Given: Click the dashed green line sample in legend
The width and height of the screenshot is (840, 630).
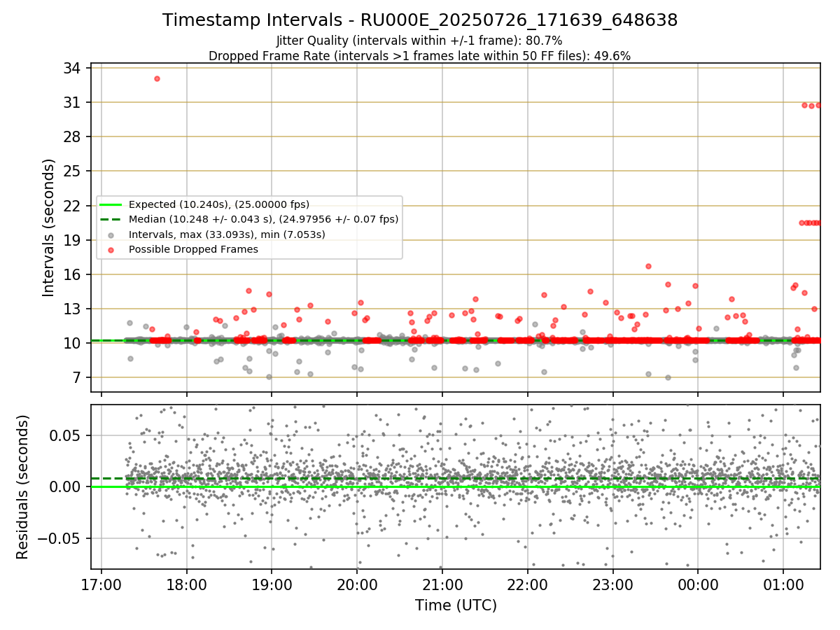Looking at the screenshot, I should click(111, 219).
